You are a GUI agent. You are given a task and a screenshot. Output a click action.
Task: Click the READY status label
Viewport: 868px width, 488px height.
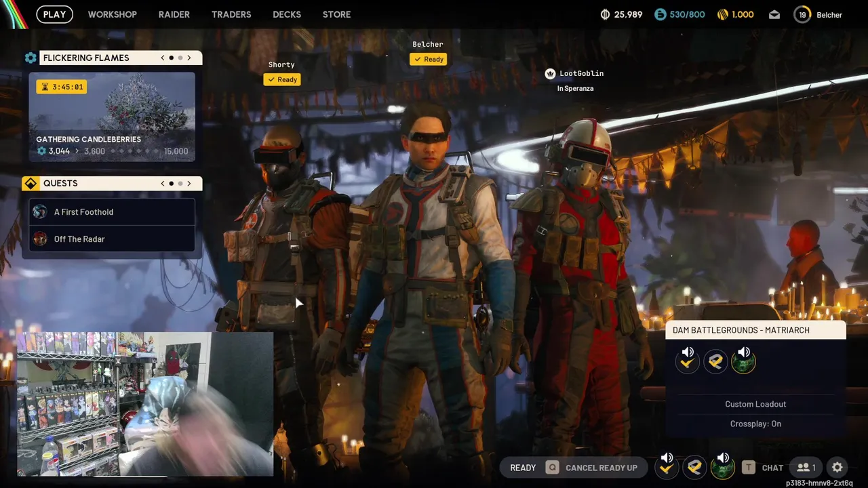(523, 468)
